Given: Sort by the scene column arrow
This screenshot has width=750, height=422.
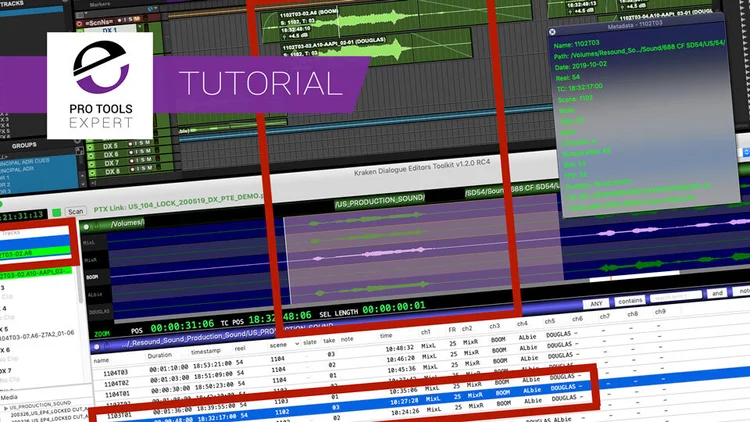Looking at the screenshot, I should coord(297,344).
